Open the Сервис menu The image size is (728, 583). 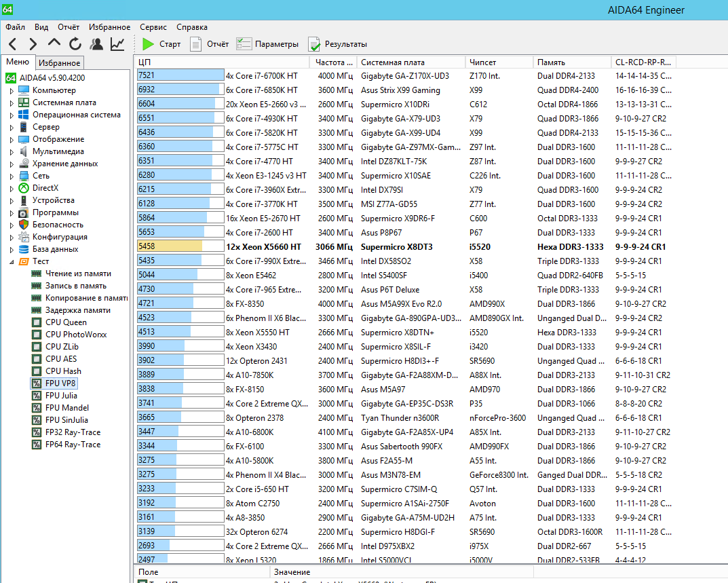tap(153, 27)
